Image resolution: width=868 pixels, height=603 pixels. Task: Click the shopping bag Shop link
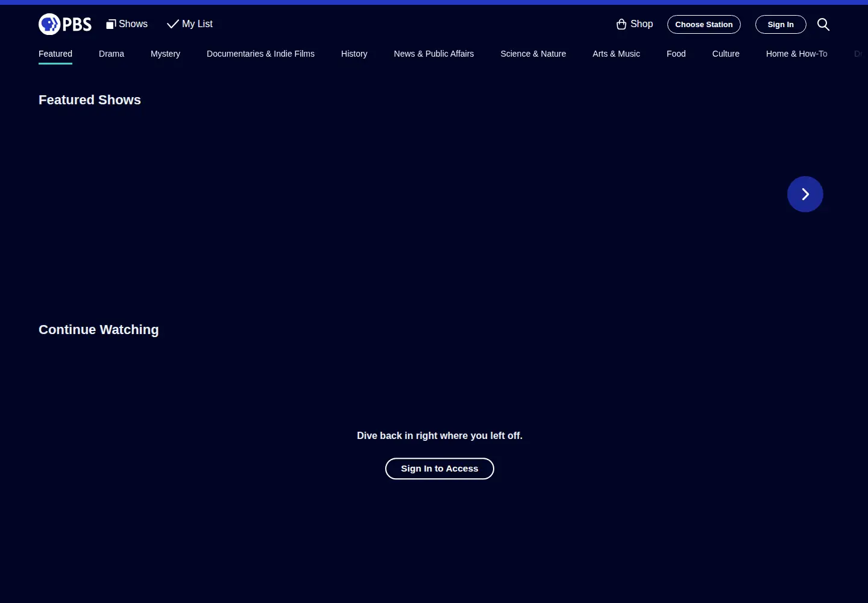pos(635,24)
